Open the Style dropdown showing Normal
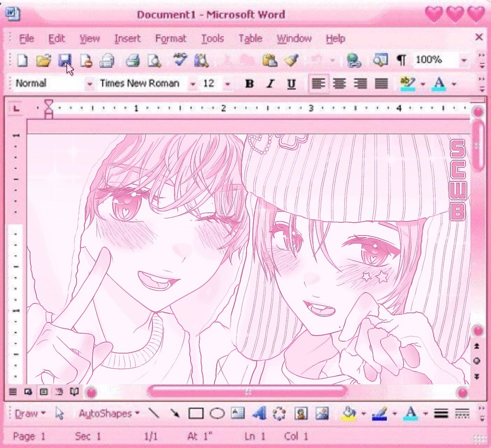 coord(90,84)
